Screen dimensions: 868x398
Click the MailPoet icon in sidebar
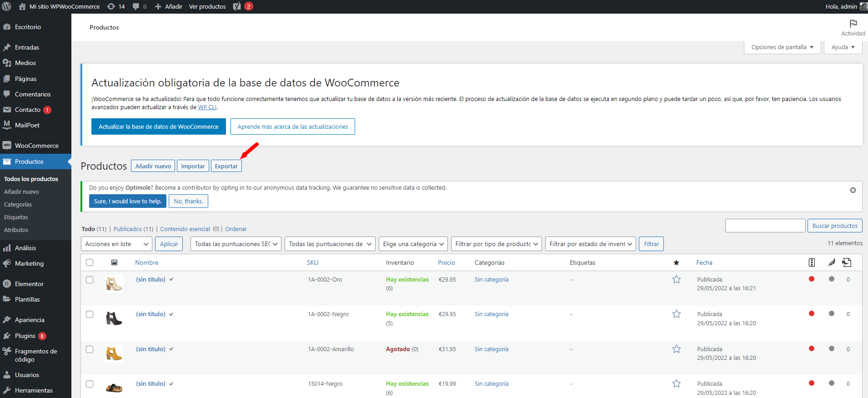click(7, 125)
